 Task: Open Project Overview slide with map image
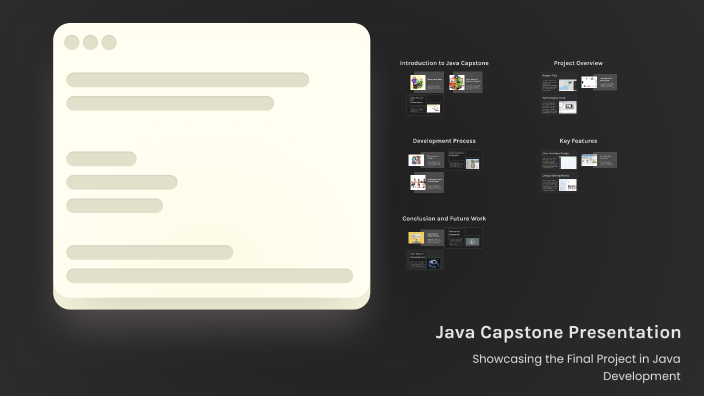coord(559,83)
